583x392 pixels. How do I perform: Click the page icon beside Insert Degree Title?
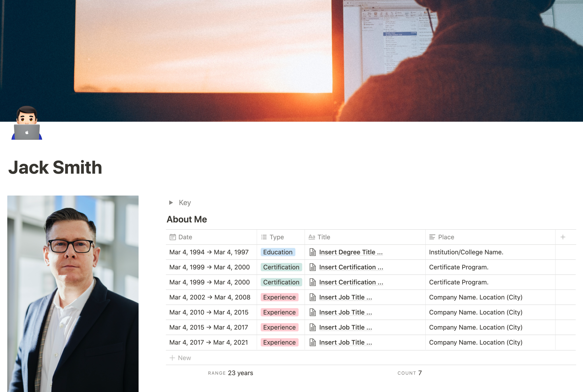tap(312, 252)
